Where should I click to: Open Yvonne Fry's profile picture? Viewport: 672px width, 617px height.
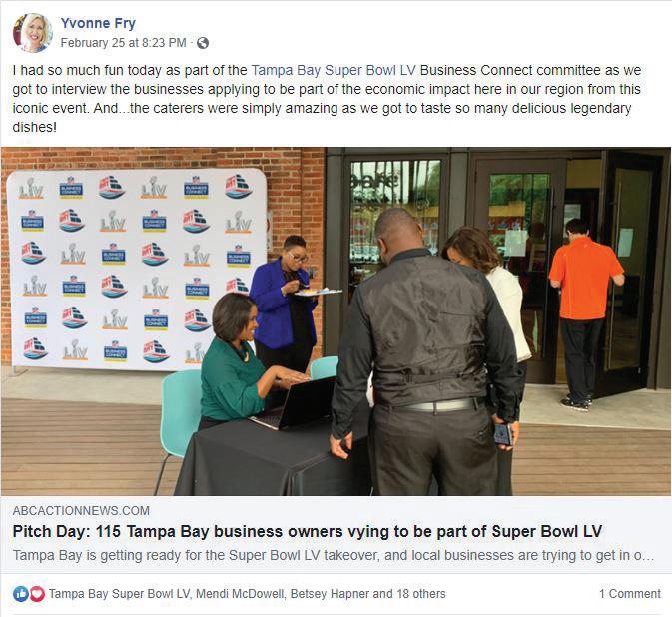33,33
